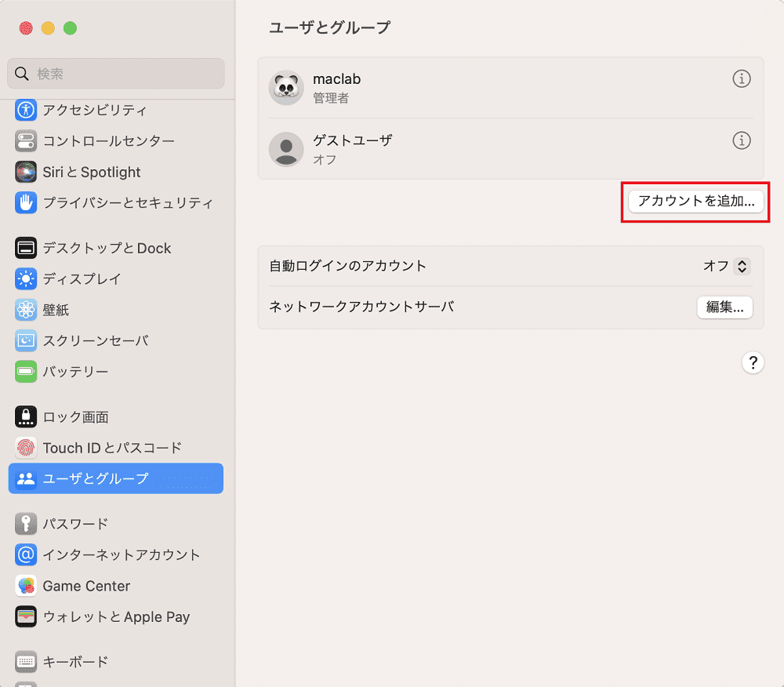Click the ユーザとグループ page title
This screenshot has width=784, height=687.
click(x=329, y=27)
